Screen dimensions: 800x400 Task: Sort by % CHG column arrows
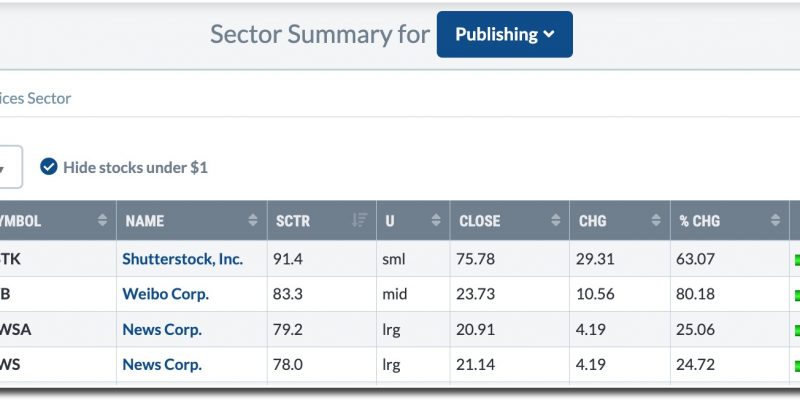click(x=776, y=220)
